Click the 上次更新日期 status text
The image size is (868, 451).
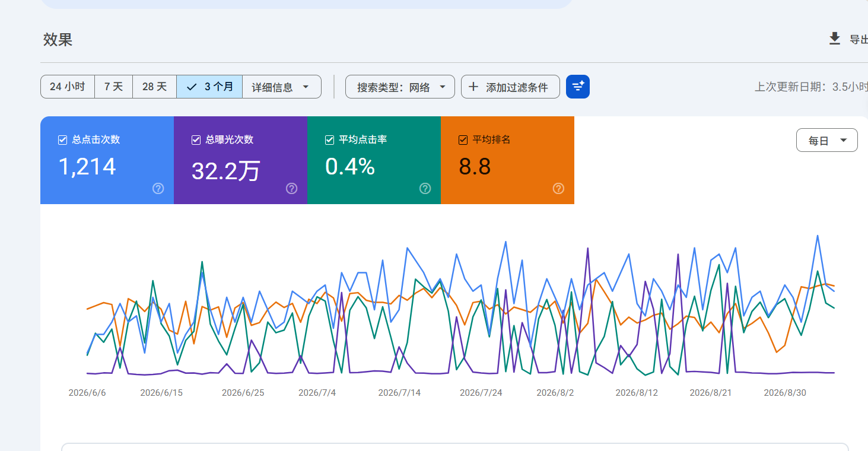[x=811, y=87]
